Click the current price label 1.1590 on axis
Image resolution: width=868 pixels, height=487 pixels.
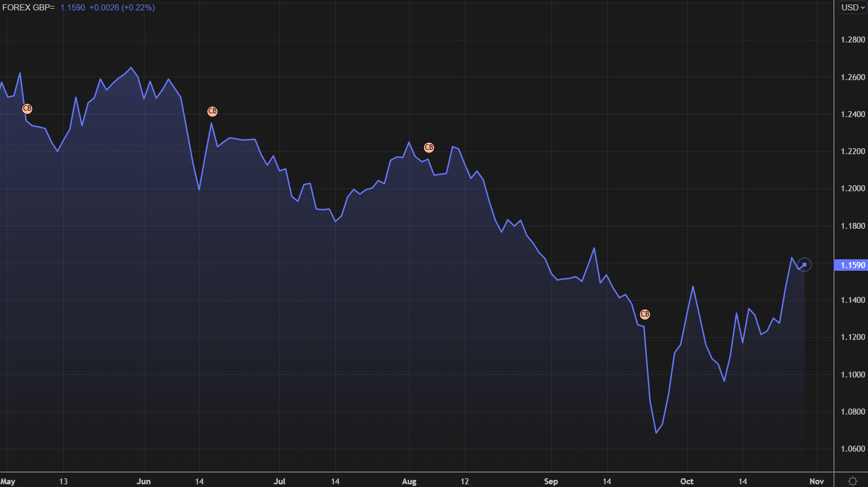click(x=851, y=265)
